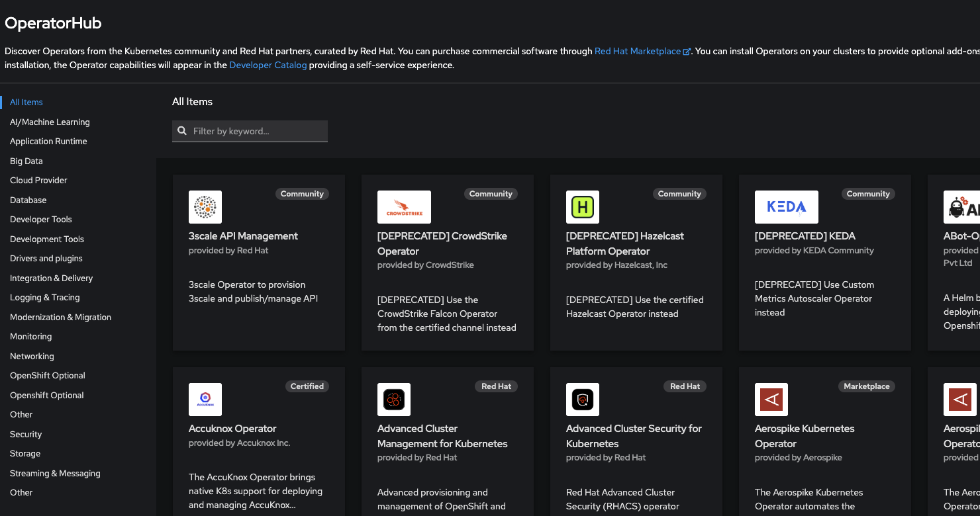Image resolution: width=980 pixels, height=516 pixels.
Task: Click the OperatorHub page heading
Action: click(x=53, y=23)
